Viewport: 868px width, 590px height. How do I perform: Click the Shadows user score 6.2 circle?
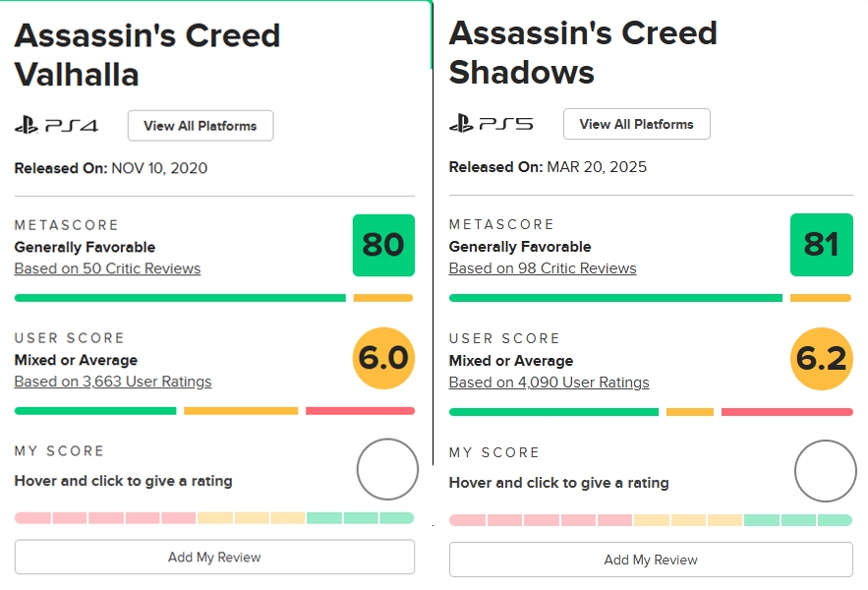821,359
